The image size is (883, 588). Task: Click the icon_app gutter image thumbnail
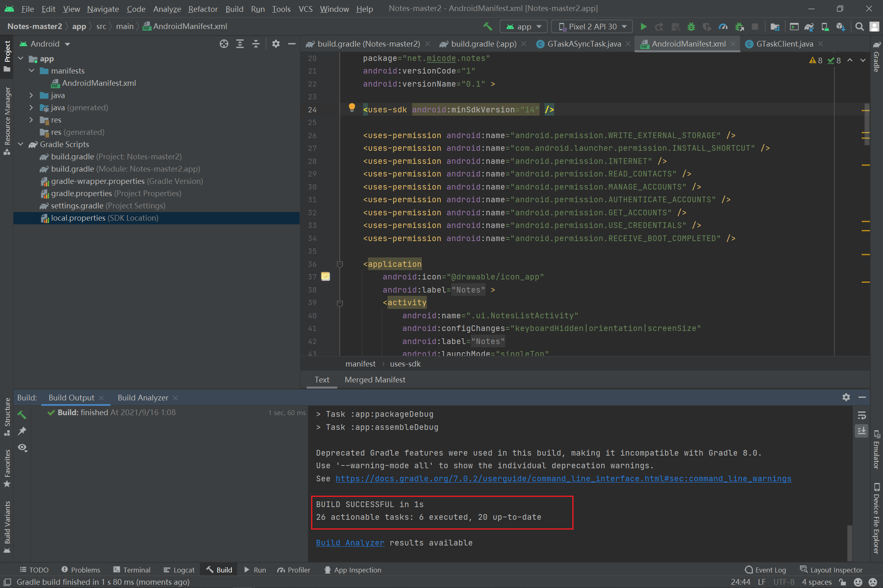(x=325, y=277)
